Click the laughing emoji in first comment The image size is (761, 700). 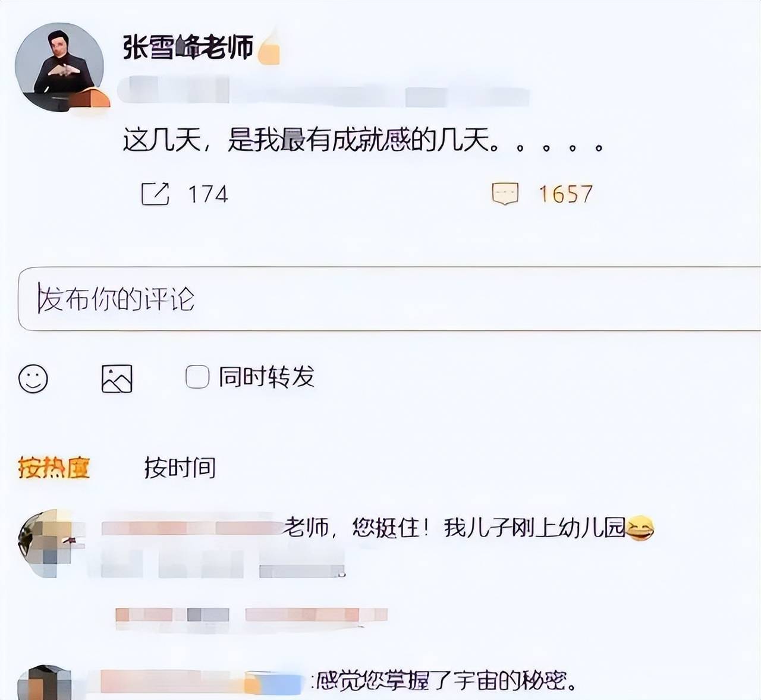coord(640,528)
